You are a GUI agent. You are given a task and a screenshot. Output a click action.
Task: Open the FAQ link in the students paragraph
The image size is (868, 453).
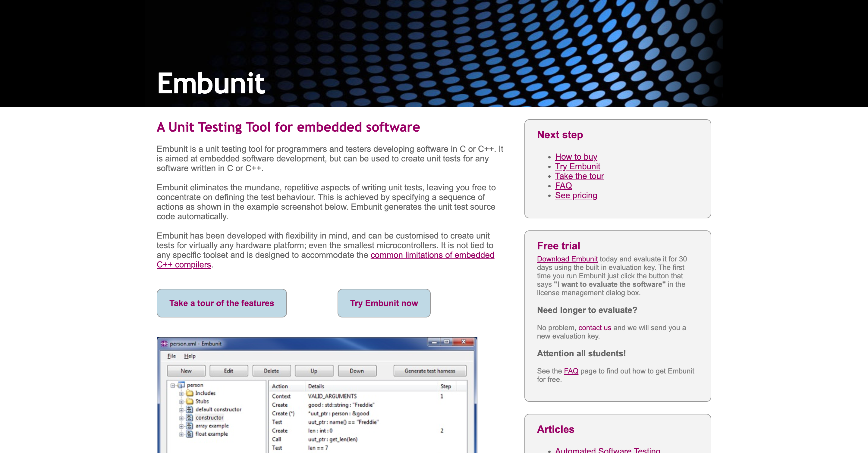pyautogui.click(x=571, y=371)
